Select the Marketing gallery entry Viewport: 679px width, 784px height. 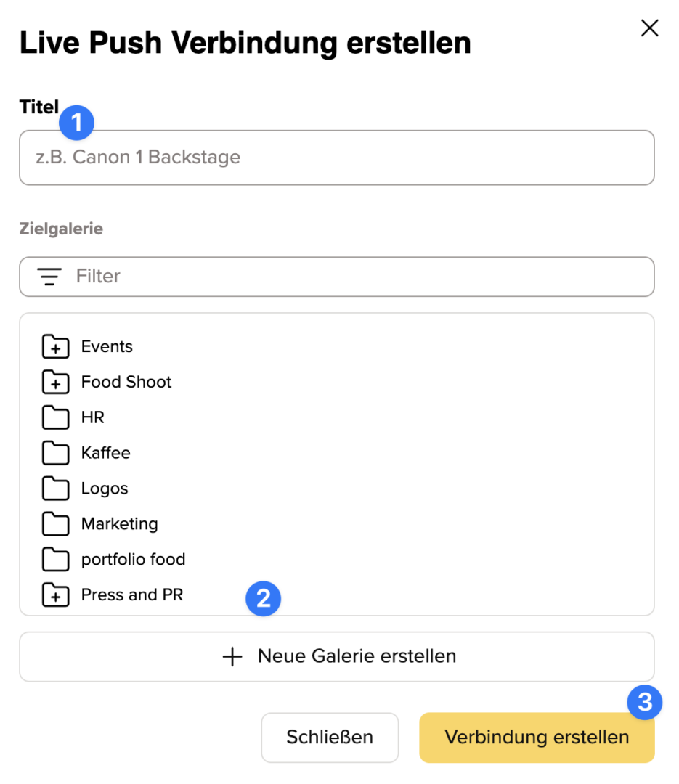119,524
